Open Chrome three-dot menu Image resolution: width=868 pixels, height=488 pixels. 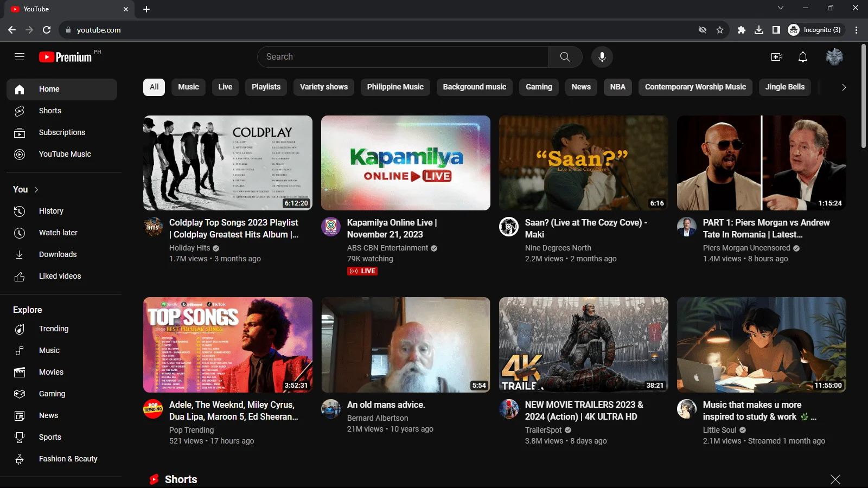click(x=857, y=30)
